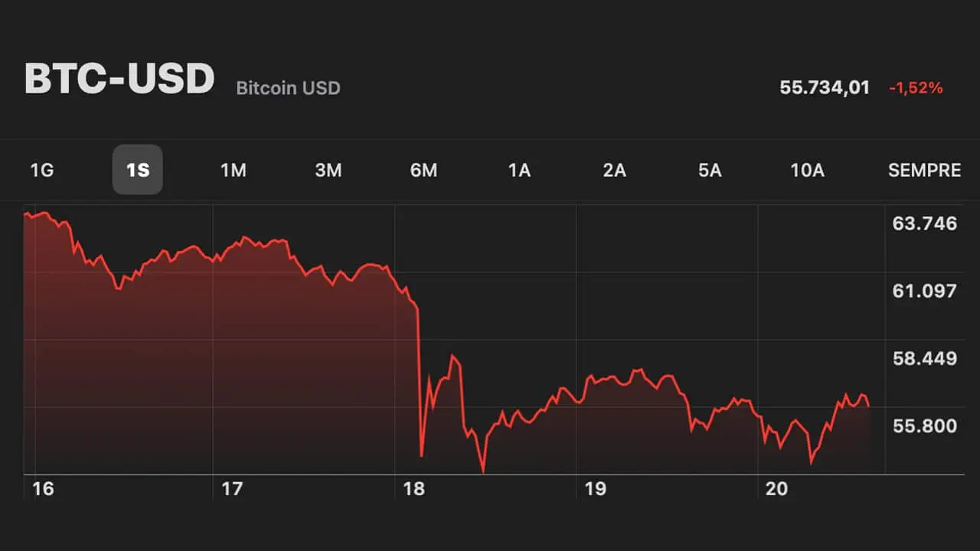Screen dimensions: 980x551
Task: Click the day 19 axis label
Action: (x=595, y=489)
